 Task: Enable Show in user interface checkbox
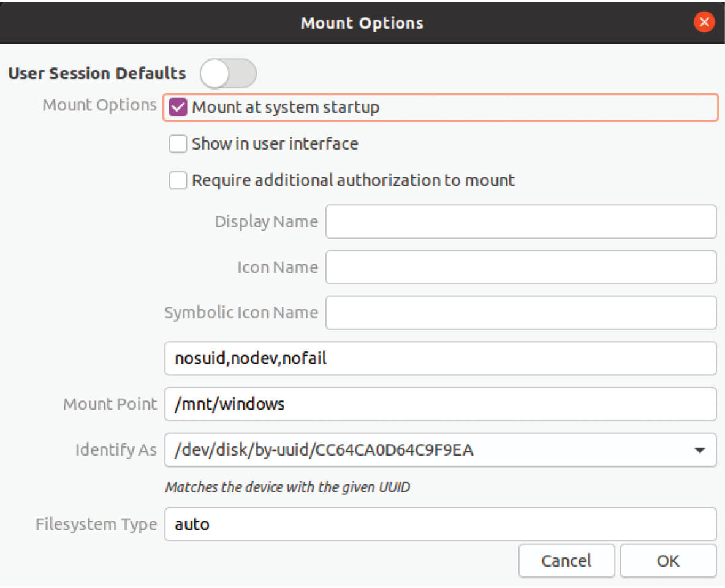pos(178,145)
